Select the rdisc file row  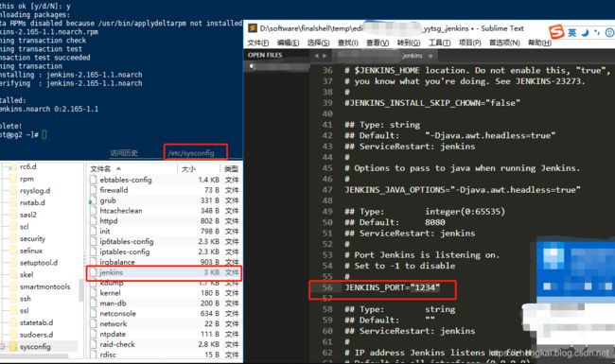[x=164, y=355]
